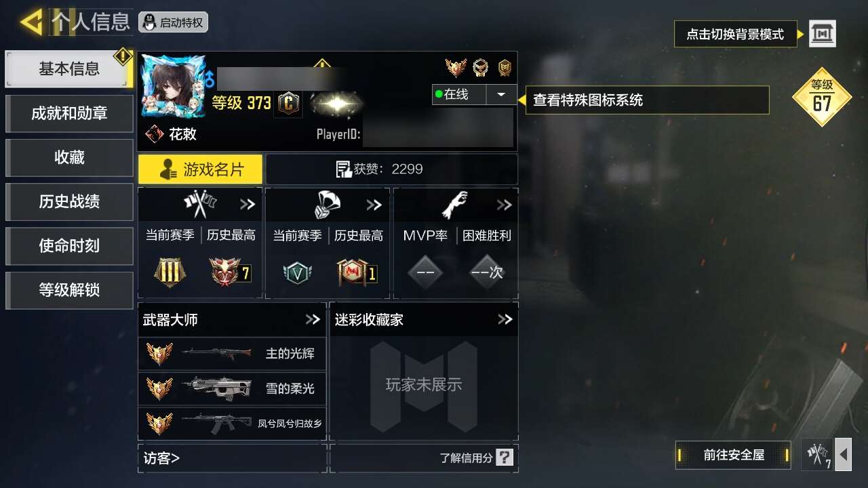Click the 游戏名片 button

200,169
